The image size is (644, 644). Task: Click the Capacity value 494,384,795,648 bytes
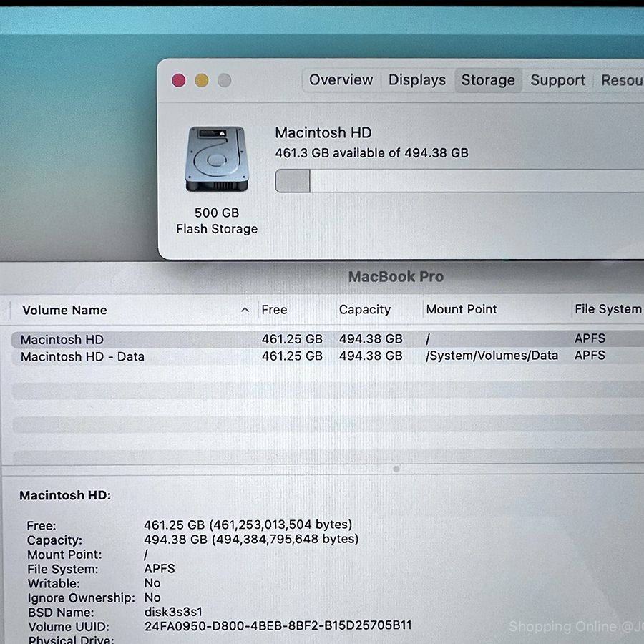click(285, 539)
